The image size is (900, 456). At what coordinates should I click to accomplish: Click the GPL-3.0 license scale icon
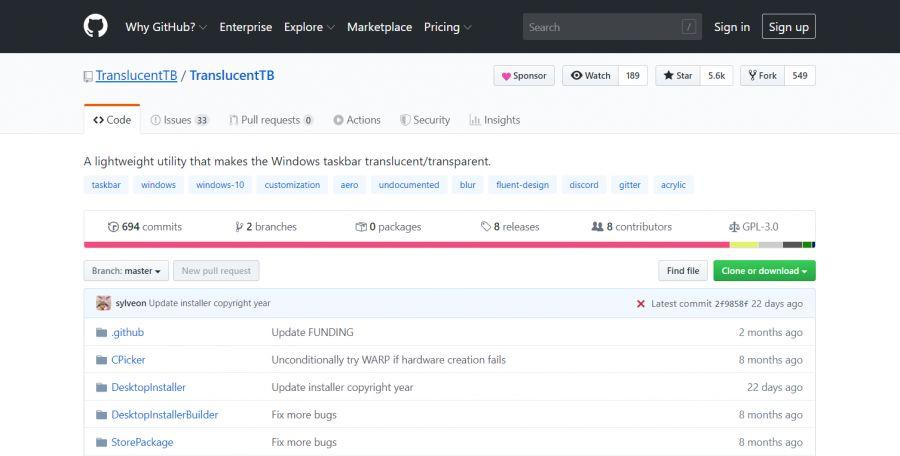(x=735, y=227)
